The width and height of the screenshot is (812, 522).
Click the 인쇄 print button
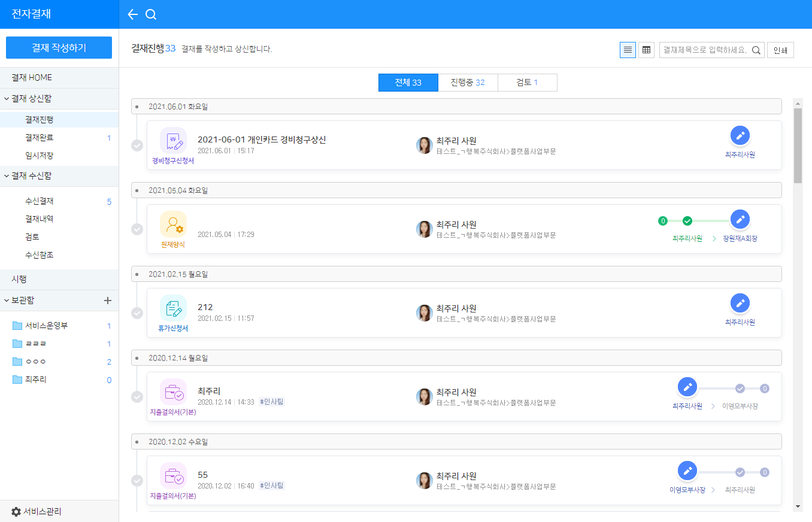pyautogui.click(x=780, y=50)
